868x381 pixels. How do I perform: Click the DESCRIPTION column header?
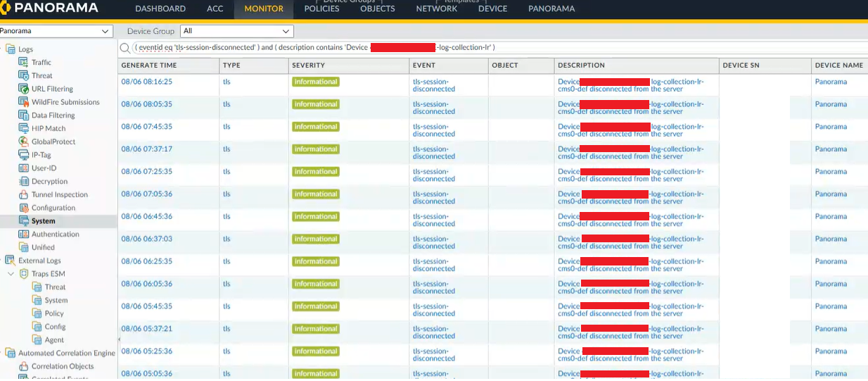pos(581,65)
